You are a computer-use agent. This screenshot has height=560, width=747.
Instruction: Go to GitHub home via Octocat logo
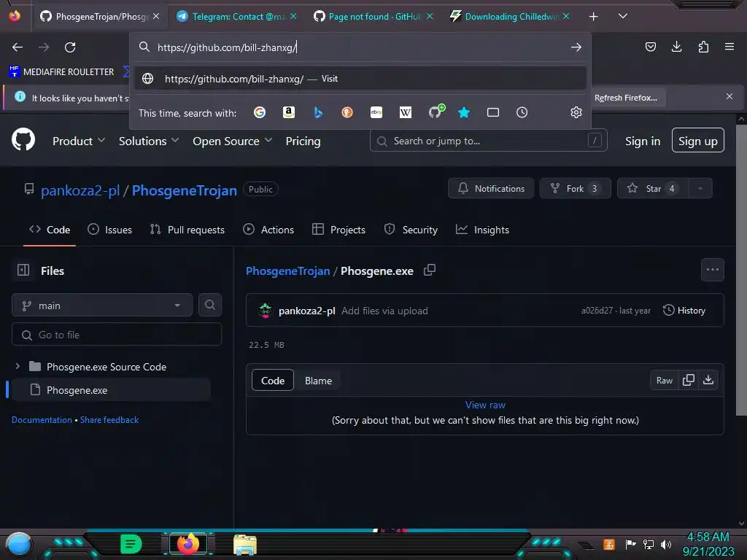23,139
